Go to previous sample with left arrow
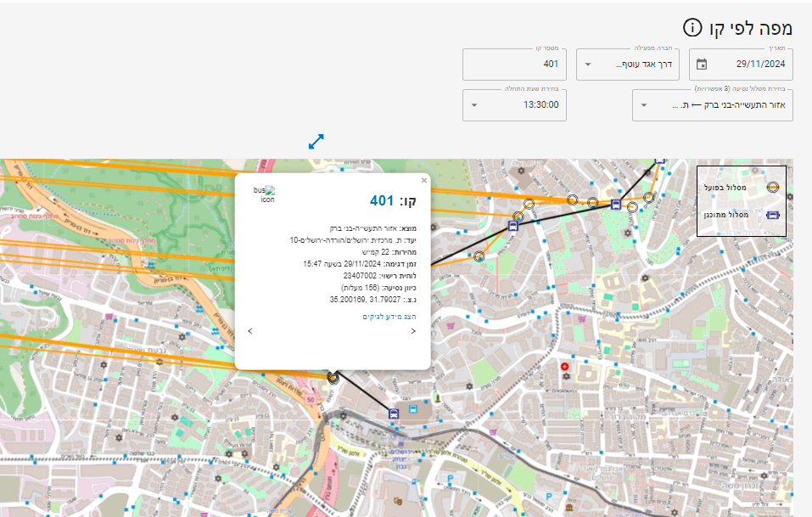 pos(250,331)
